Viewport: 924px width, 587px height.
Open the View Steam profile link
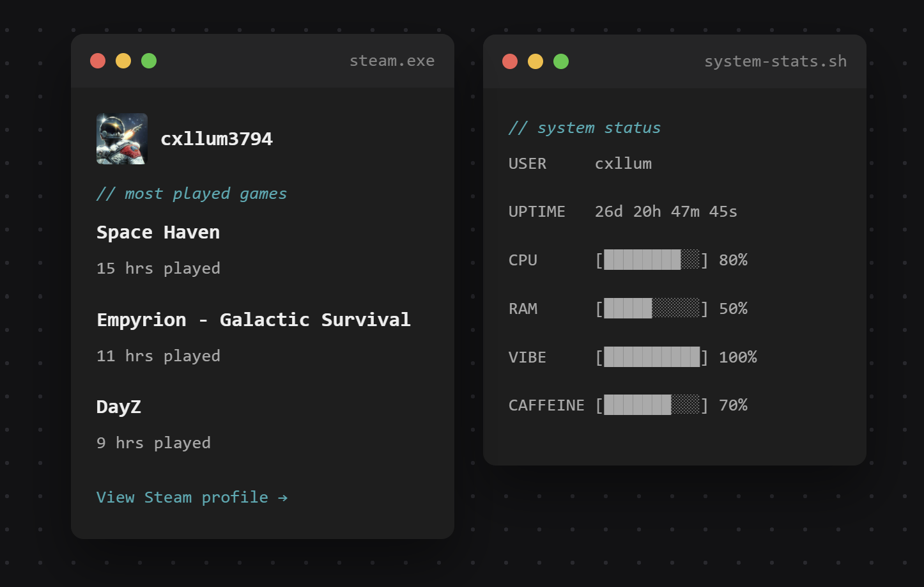tap(192, 497)
